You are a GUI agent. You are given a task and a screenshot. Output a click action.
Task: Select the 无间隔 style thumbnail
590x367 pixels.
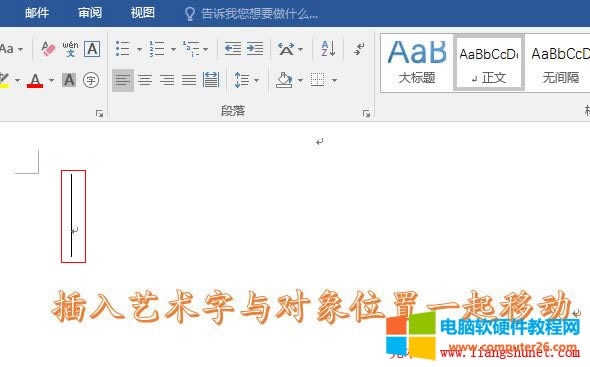pos(559,63)
